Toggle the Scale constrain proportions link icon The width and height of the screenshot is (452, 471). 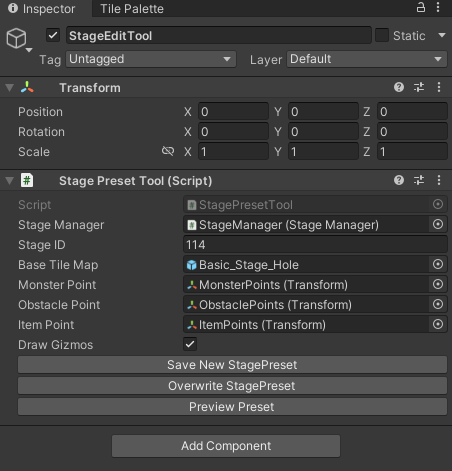[168, 151]
